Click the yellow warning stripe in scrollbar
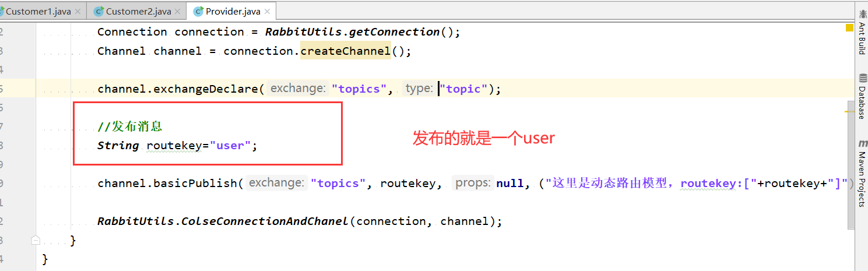 coord(849,111)
